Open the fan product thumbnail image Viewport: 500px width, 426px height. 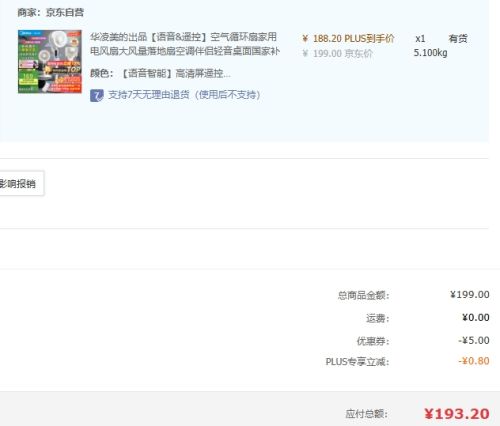tap(50, 62)
